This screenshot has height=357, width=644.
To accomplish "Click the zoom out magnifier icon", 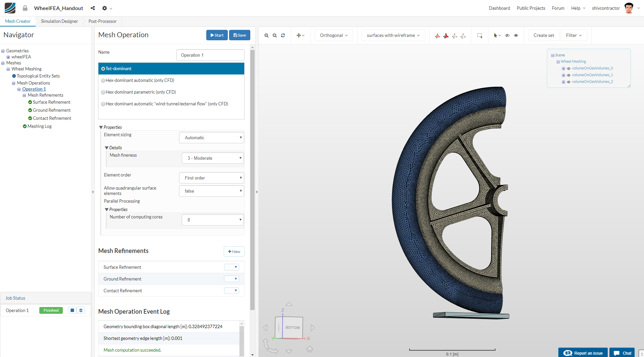I will 275,36.
